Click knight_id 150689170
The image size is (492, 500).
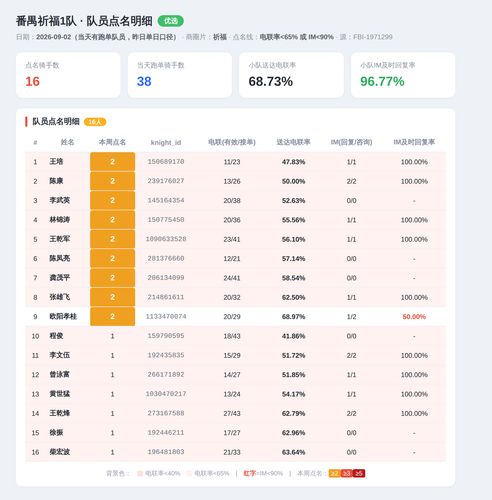point(166,162)
